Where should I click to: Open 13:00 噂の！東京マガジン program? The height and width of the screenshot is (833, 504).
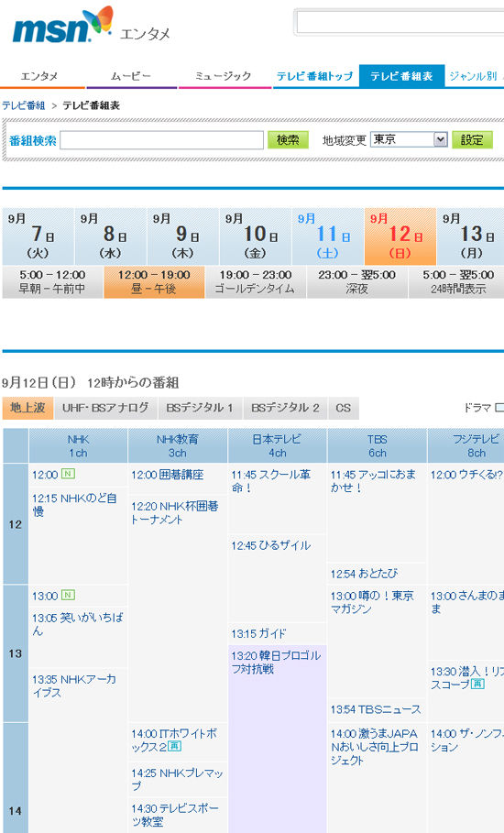(372, 602)
